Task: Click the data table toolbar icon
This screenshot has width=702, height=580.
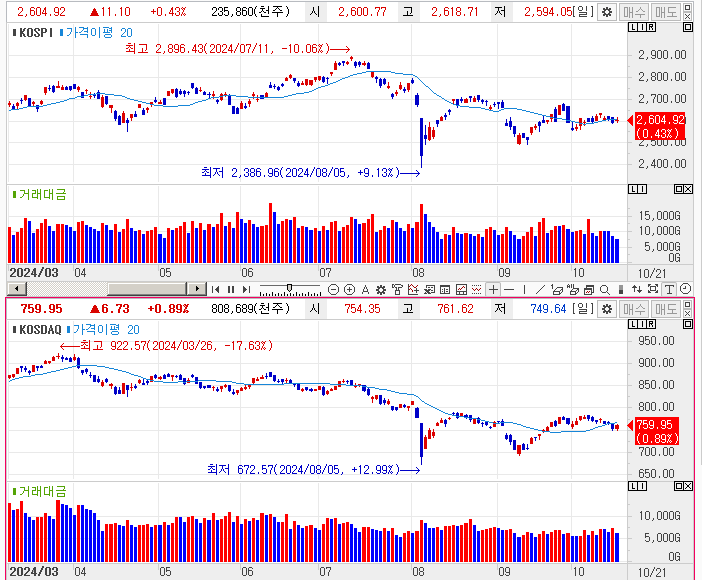Action: (x=445, y=289)
